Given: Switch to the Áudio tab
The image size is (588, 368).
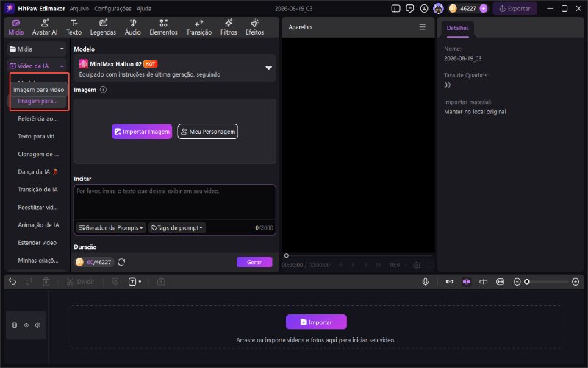Looking at the screenshot, I should pos(133,27).
